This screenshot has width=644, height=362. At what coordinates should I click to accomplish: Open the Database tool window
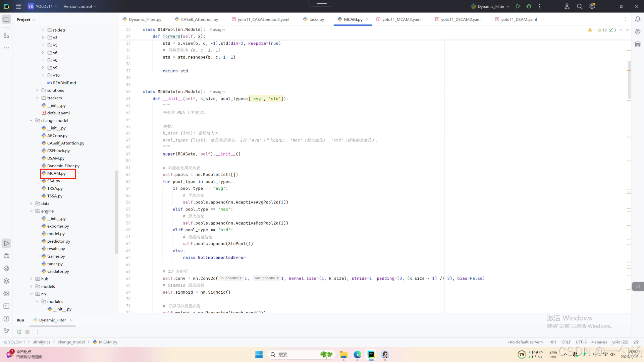coord(638,45)
